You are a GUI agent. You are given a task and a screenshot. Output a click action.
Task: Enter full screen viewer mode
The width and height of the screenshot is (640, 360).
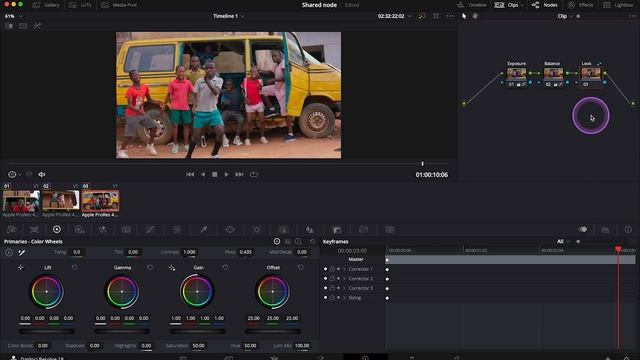(436, 16)
